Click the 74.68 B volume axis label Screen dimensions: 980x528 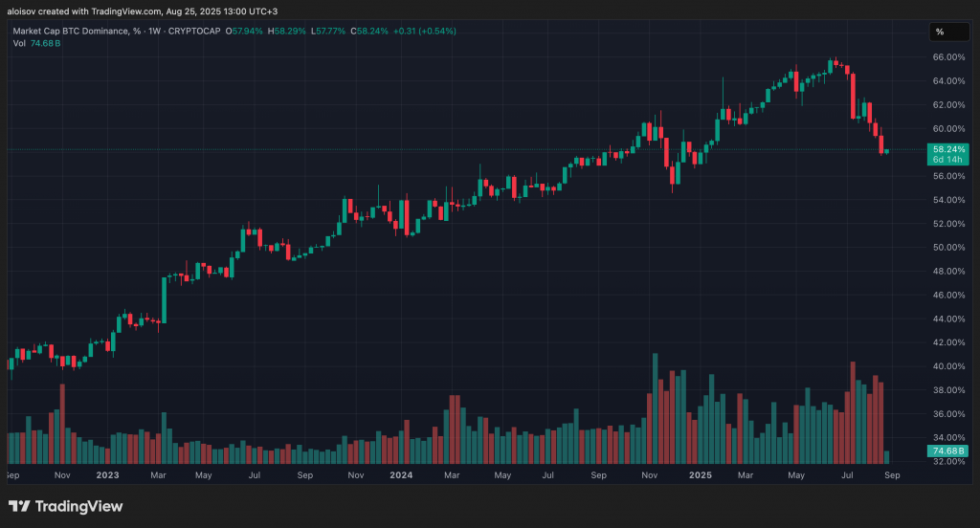point(948,451)
